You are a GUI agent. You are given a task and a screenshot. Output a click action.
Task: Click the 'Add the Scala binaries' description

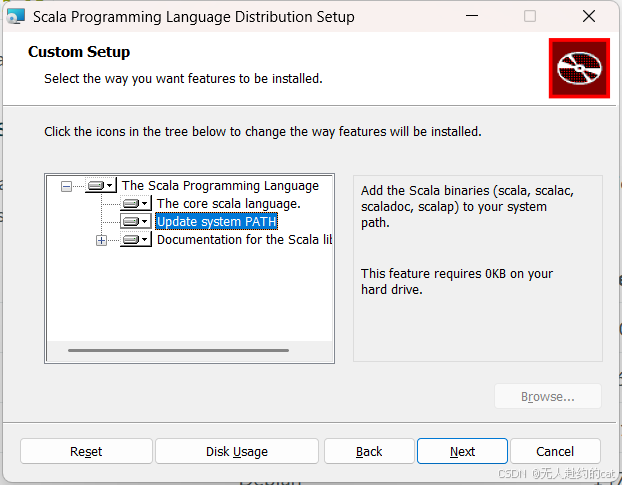point(467,207)
